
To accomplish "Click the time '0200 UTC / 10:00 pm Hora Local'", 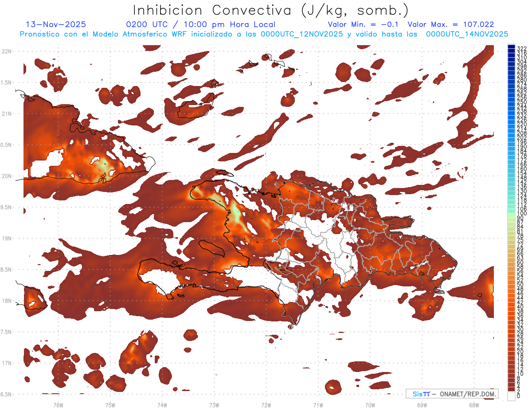I will pyautogui.click(x=200, y=24).
